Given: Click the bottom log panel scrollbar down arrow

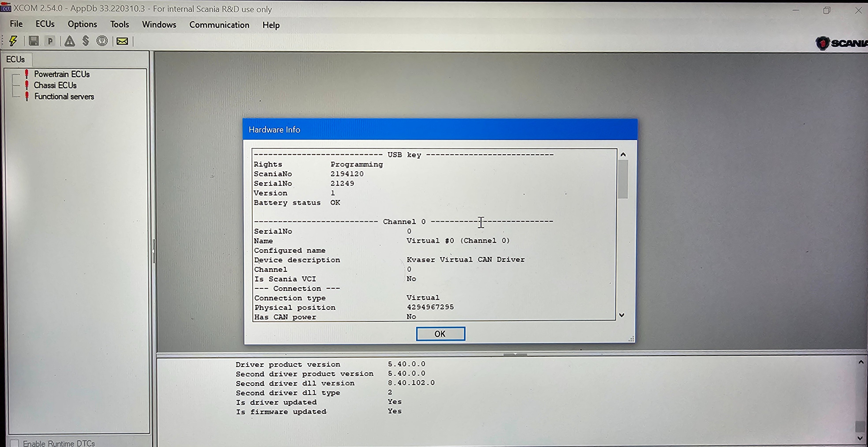Looking at the screenshot, I should pos(860,438).
